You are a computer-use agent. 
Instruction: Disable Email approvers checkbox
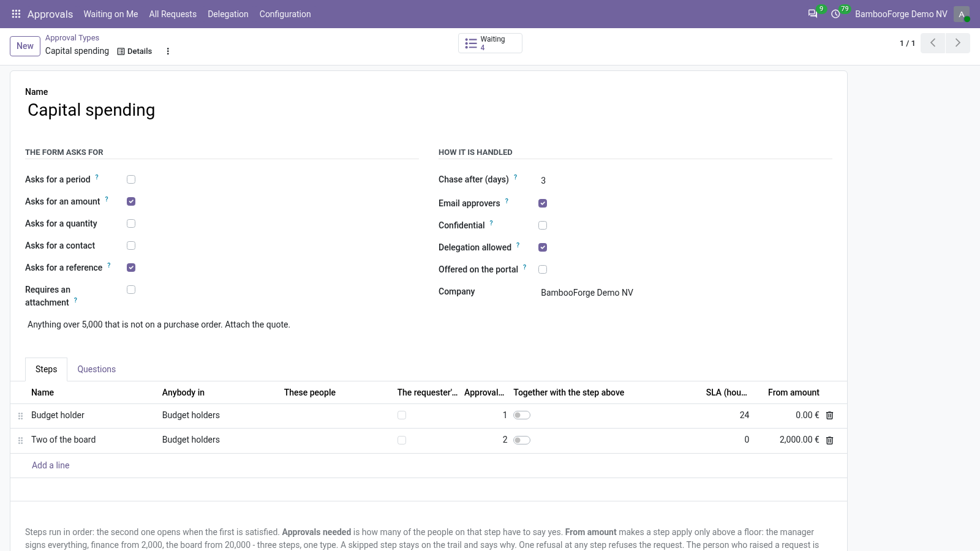543,203
